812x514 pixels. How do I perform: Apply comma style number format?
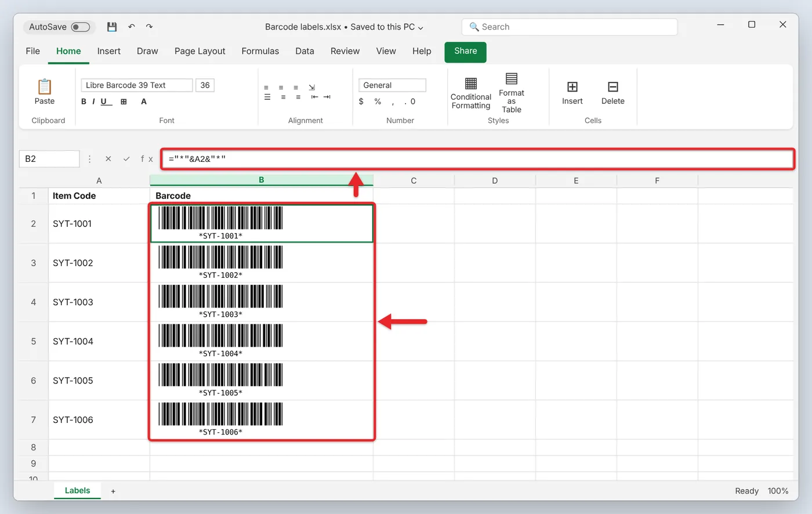pyautogui.click(x=393, y=103)
